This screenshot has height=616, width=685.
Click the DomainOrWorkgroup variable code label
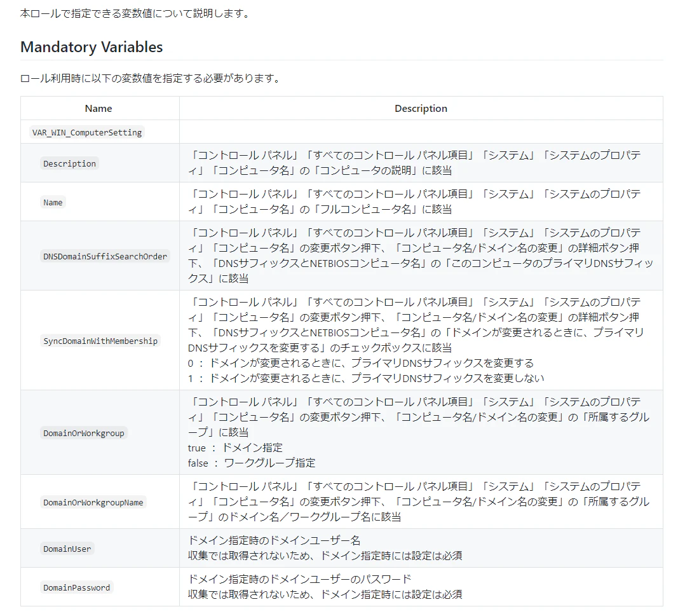click(x=83, y=434)
